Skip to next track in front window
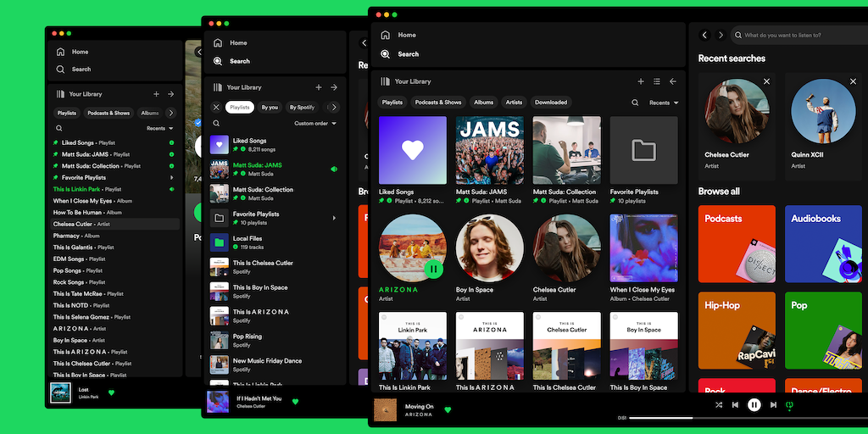This screenshot has width=868, height=434. (773, 404)
